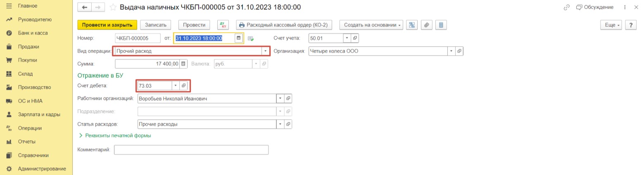The width and height of the screenshot is (644, 175).
Task: Open the Склад section
Action: tap(25, 74)
